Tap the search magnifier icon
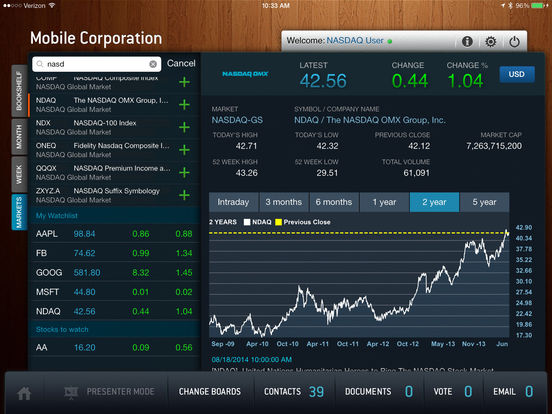Screen dimensions: 552x414 point(40,64)
